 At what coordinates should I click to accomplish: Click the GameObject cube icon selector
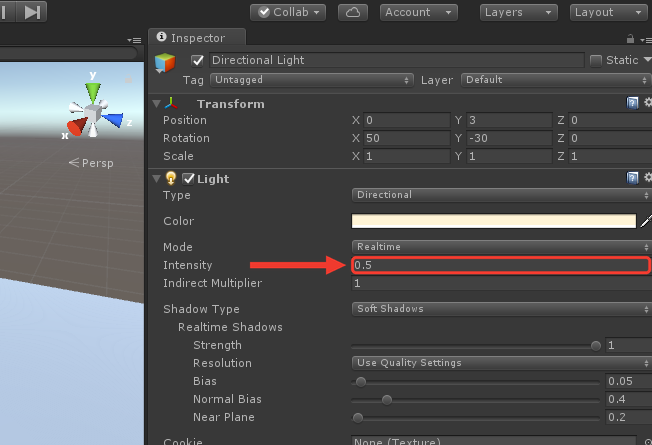click(165, 63)
